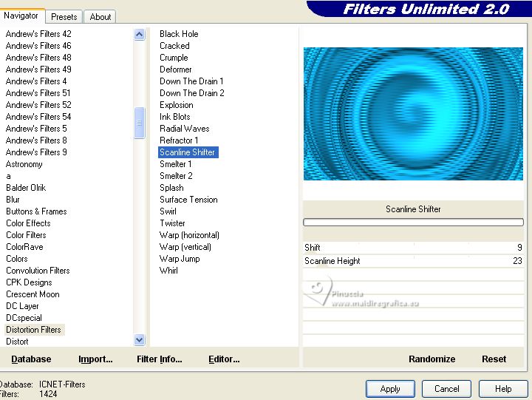532x400 pixels.
Task: Open the Database option
Action: pos(31,359)
